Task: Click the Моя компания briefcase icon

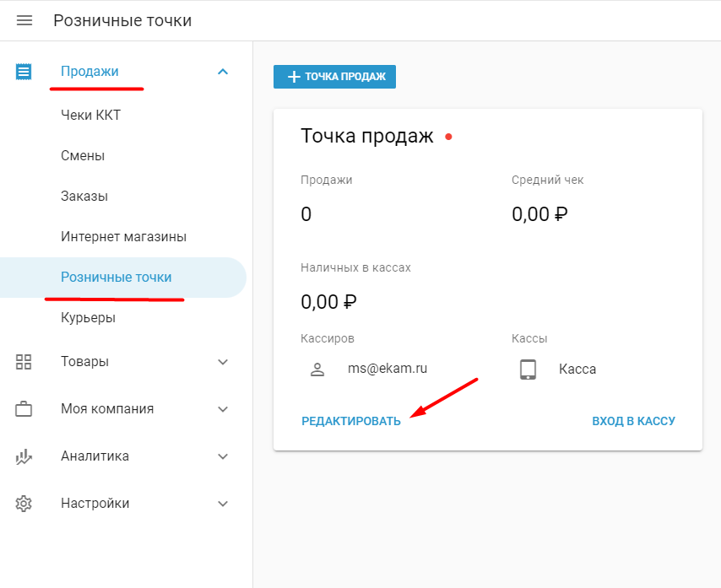Action: point(24,409)
